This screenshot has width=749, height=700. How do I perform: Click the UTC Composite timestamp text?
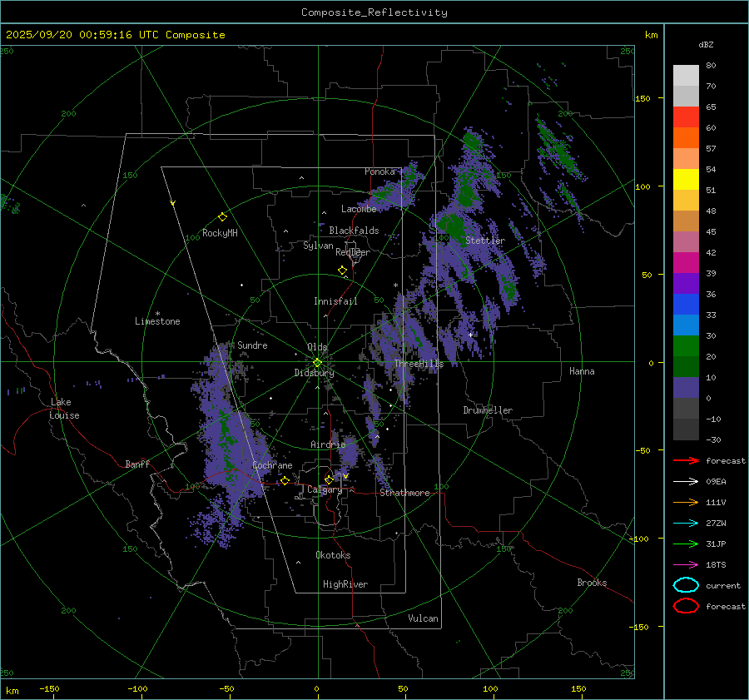(115, 35)
